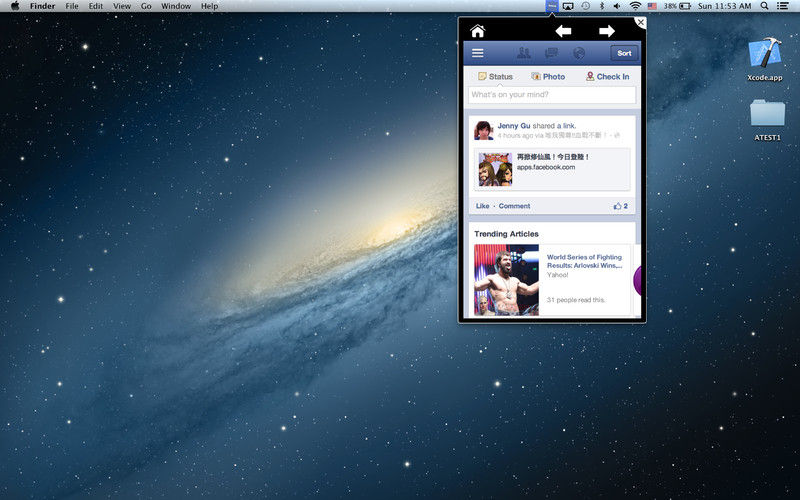Open the Bluetooth menu icon
The height and width of the screenshot is (500, 800).
[x=602, y=6]
